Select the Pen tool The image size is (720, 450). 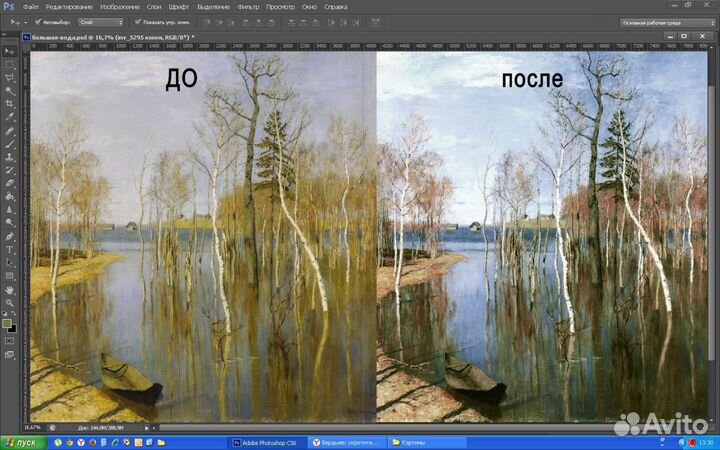click(x=9, y=237)
